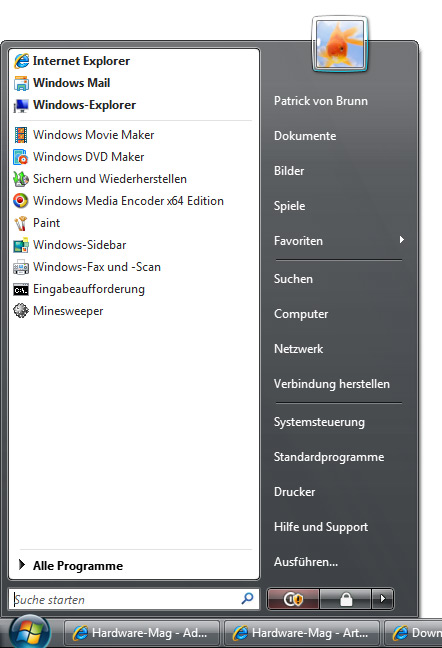Image resolution: width=442 pixels, height=648 pixels.
Task: Click the goldfish user account picture
Action: [340, 44]
